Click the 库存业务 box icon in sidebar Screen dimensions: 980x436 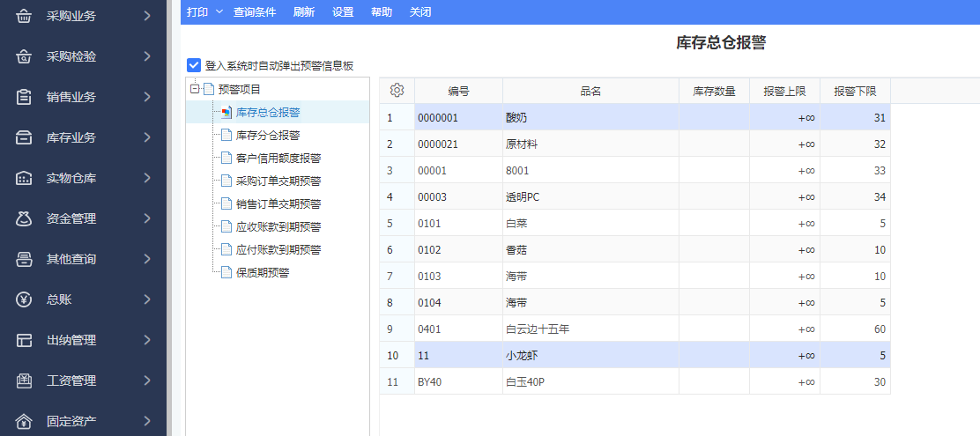[25, 137]
